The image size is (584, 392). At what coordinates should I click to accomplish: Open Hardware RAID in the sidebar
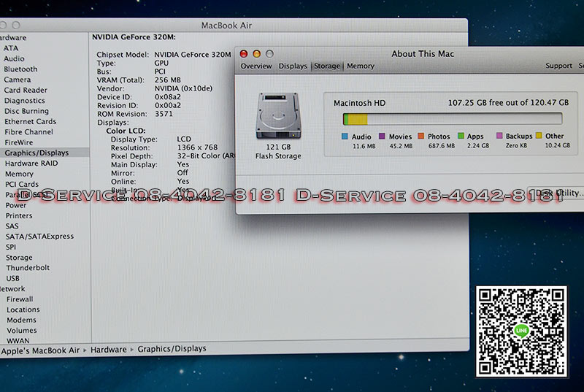click(x=31, y=163)
